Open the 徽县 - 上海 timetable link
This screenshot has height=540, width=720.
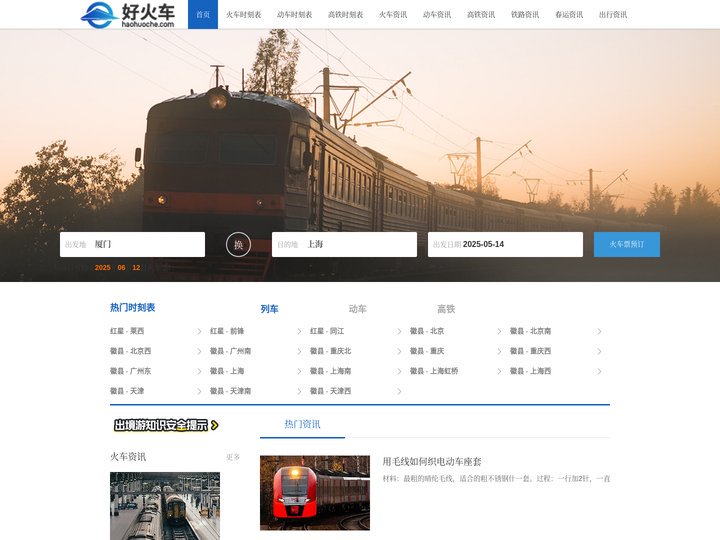[x=227, y=371]
